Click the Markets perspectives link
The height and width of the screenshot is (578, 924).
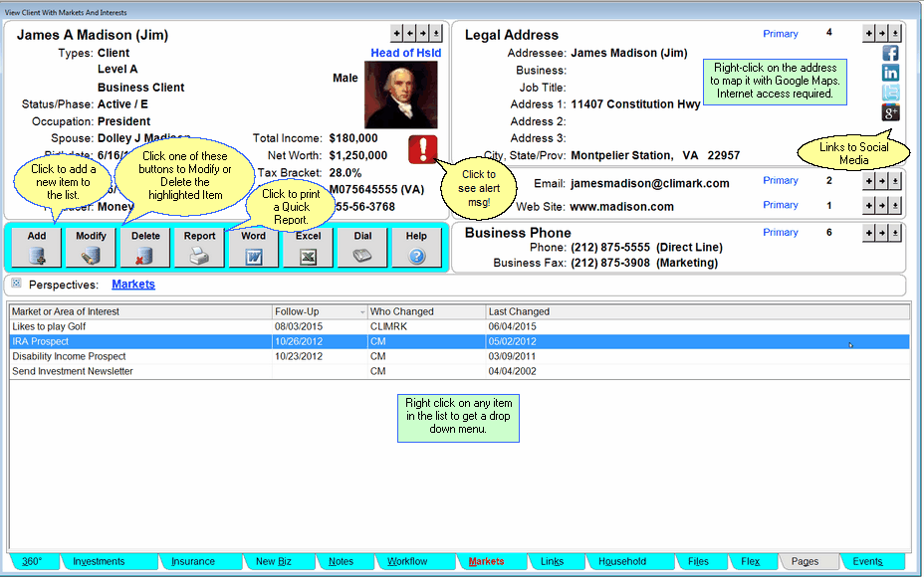[x=134, y=283]
